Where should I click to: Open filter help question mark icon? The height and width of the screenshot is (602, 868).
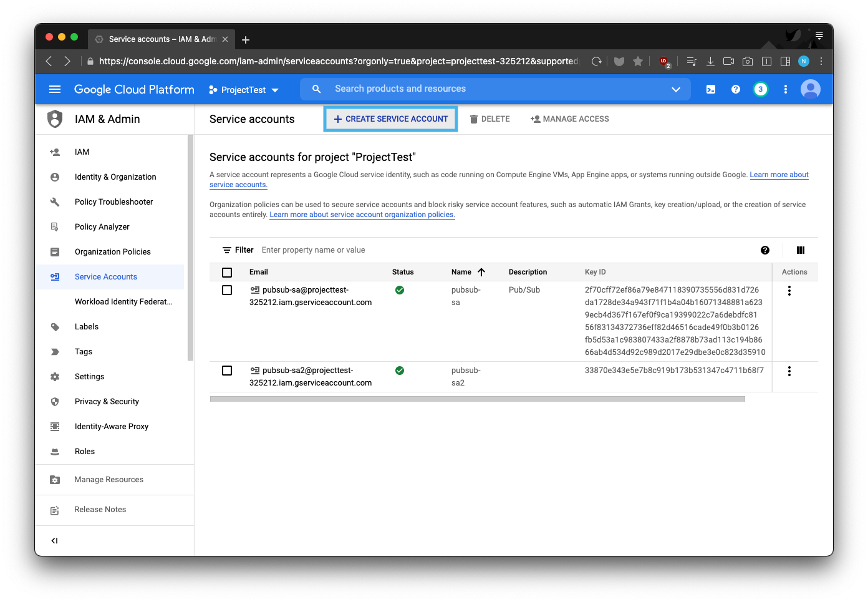(x=765, y=250)
